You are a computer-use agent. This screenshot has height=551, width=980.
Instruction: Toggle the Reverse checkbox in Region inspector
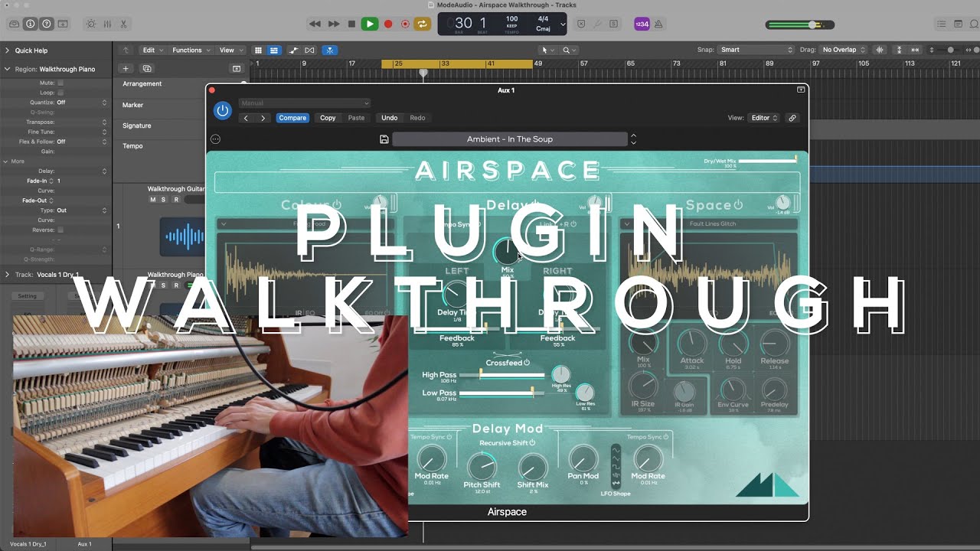60,230
